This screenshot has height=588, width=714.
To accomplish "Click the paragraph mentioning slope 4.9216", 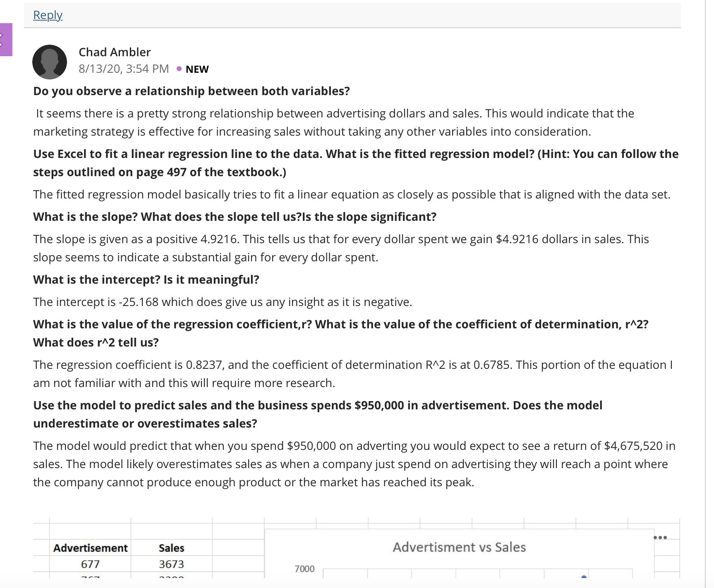I will (341, 248).
